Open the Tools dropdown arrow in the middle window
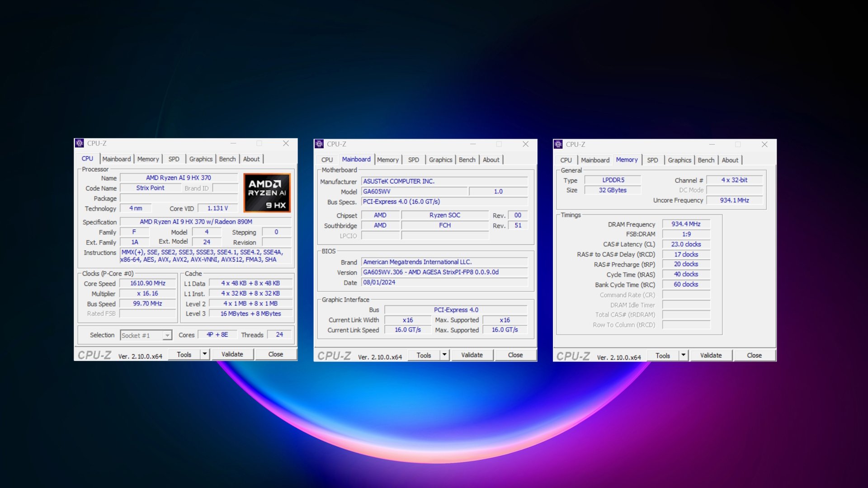The height and width of the screenshot is (488, 868). click(x=444, y=355)
